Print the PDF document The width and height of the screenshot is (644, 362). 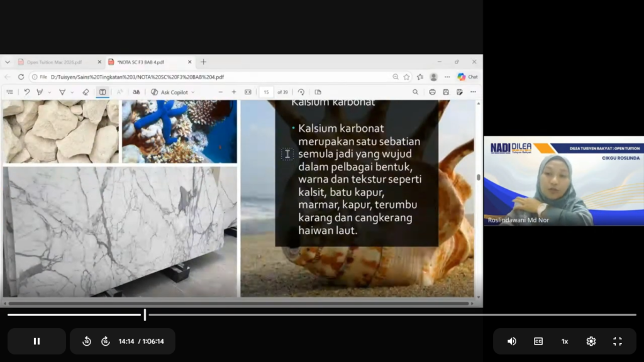coord(432,92)
